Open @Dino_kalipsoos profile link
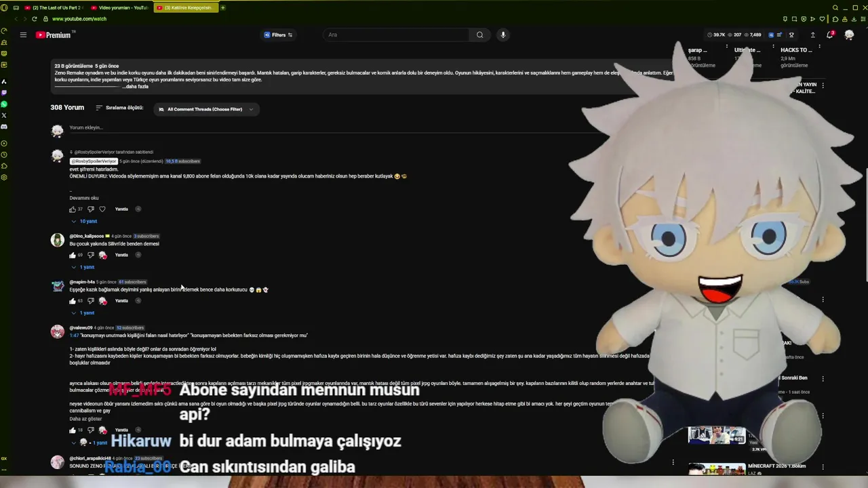868x488 pixels. tap(86, 236)
